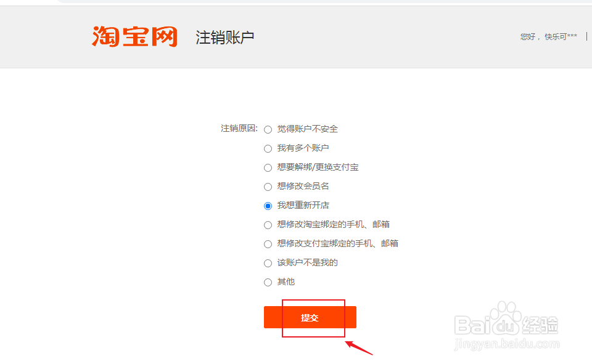Choose the 该账户不是我的 radio circle
Viewport: 592px width, 364px height.
point(268,263)
